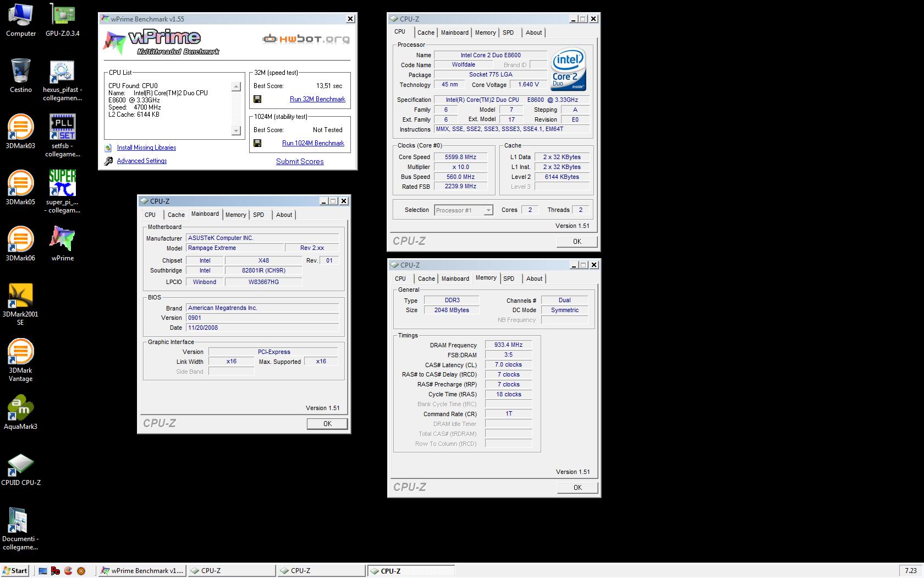This screenshot has width=924, height=578.
Task: Select the setfsb PLL SET shortcut
Action: [x=62, y=136]
